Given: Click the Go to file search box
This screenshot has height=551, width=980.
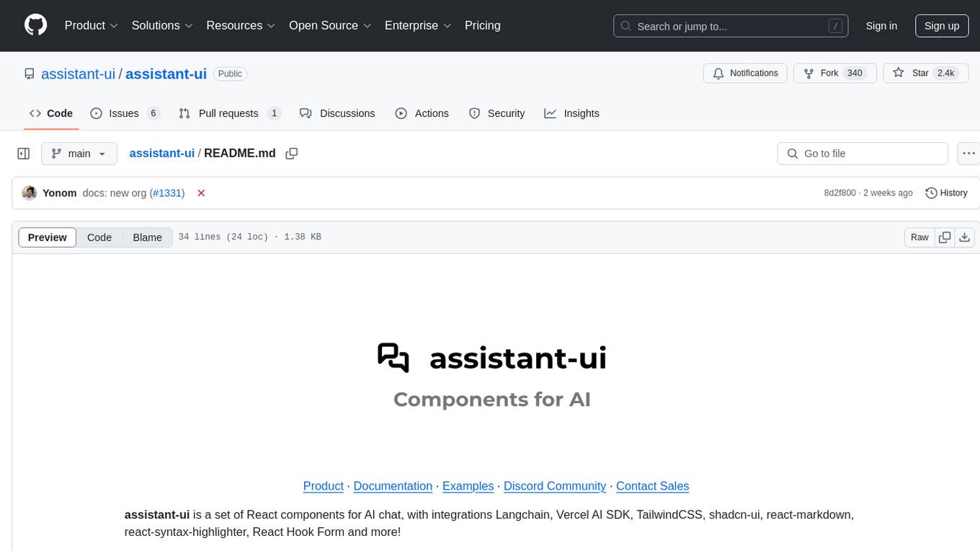Looking at the screenshot, I should 863,154.
